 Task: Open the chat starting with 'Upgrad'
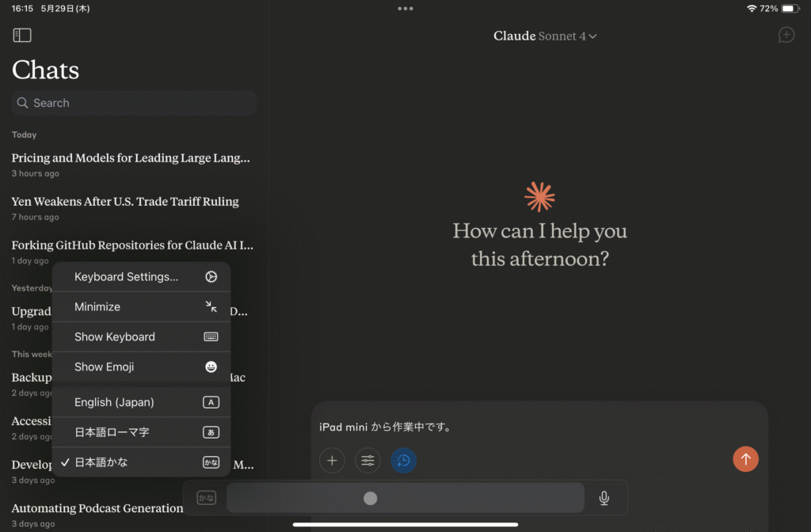coord(32,317)
